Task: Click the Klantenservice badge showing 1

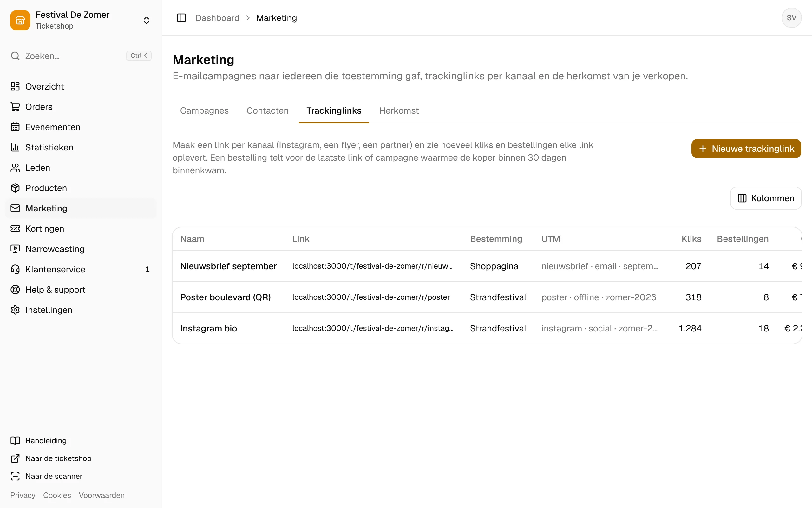Action: click(x=147, y=270)
